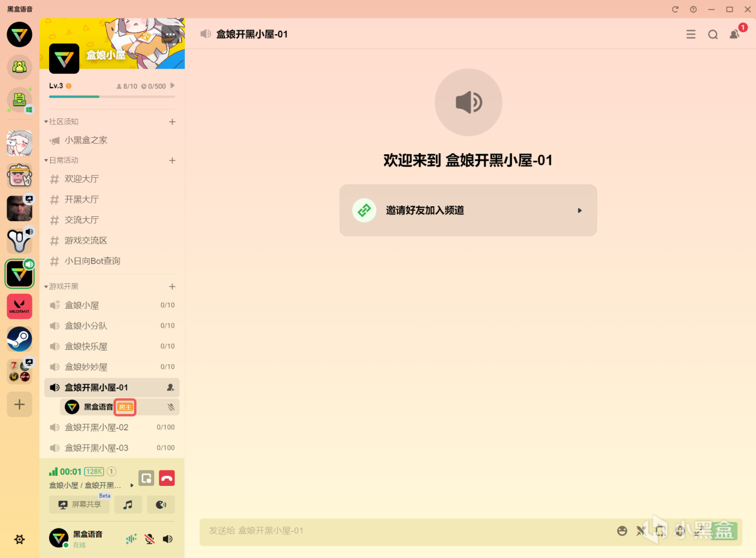Hang up with the red phone icon
The height and width of the screenshot is (558, 756).
tap(167, 478)
